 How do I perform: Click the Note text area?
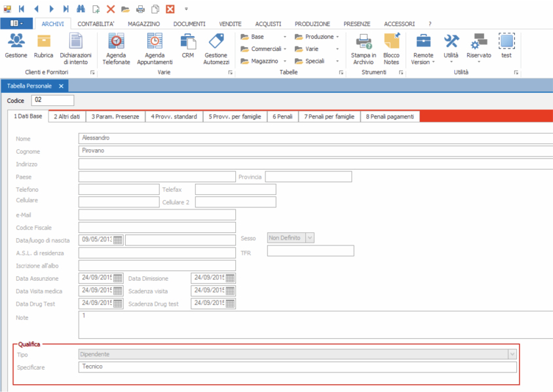click(x=316, y=325)
